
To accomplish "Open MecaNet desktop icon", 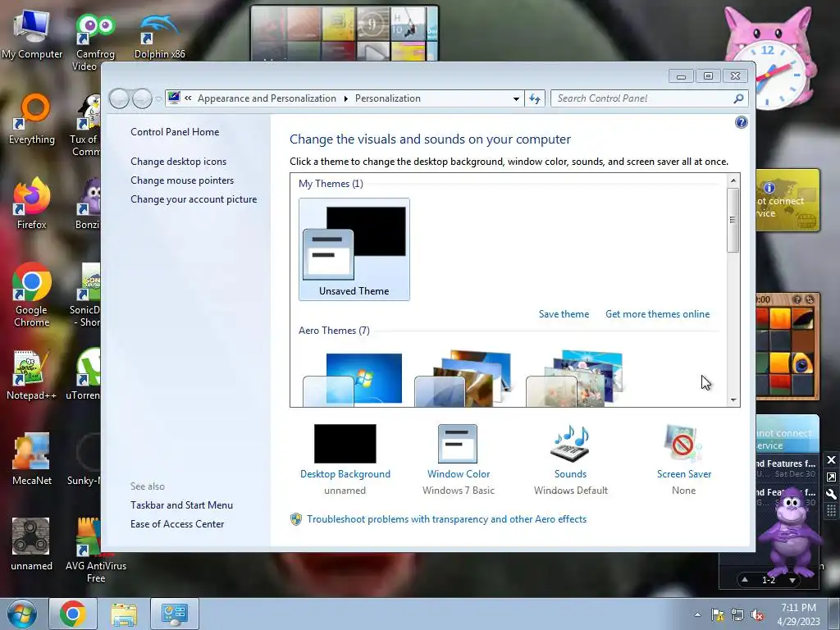I will tap(32, 459).
